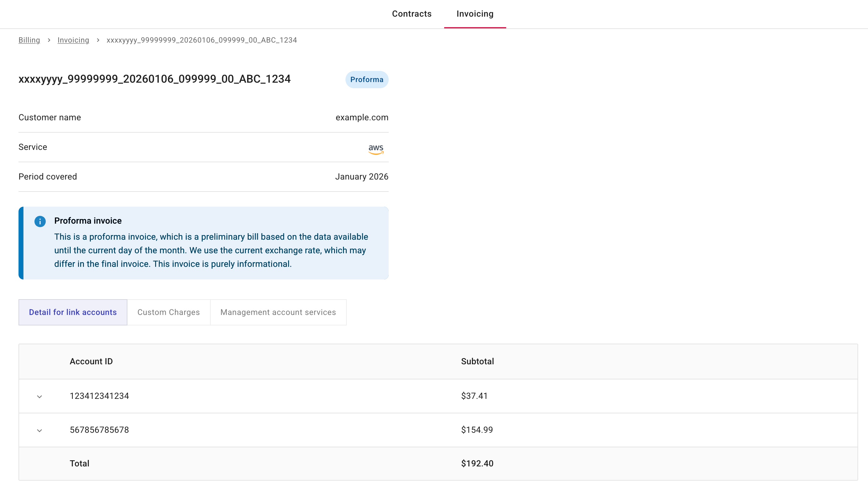Click the Total row of the table
Screen dimensions: 868x488
coord(79,463)
